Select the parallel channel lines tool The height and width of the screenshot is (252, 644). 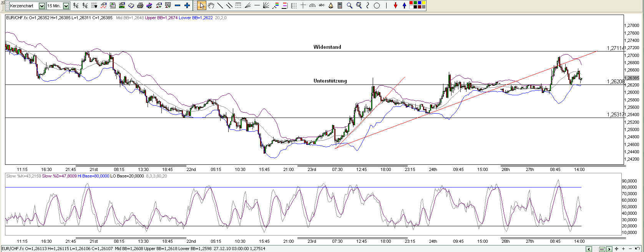click(229, 5)
